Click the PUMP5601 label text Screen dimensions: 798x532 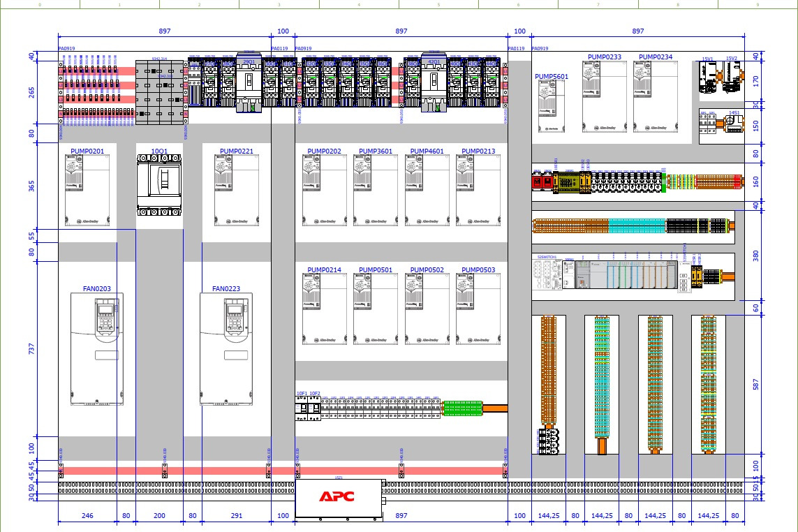pyautogui.click(x=552, y=76)
